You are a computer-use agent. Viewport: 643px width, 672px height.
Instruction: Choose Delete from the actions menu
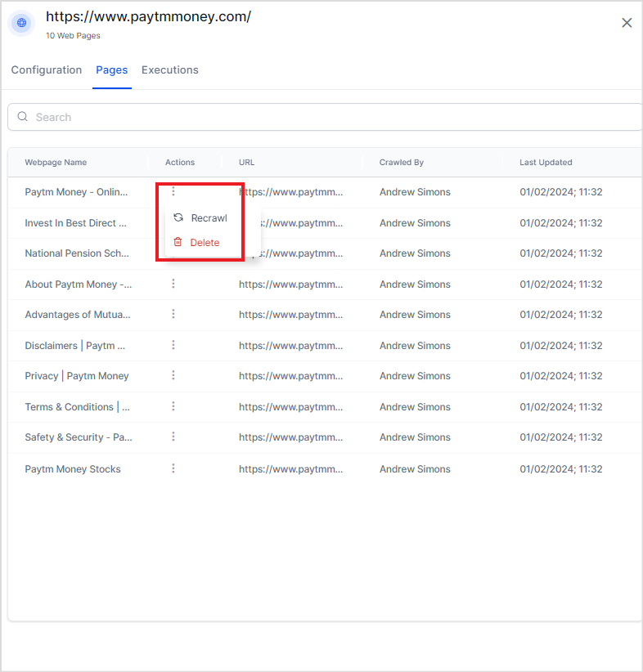coord(205,243)
